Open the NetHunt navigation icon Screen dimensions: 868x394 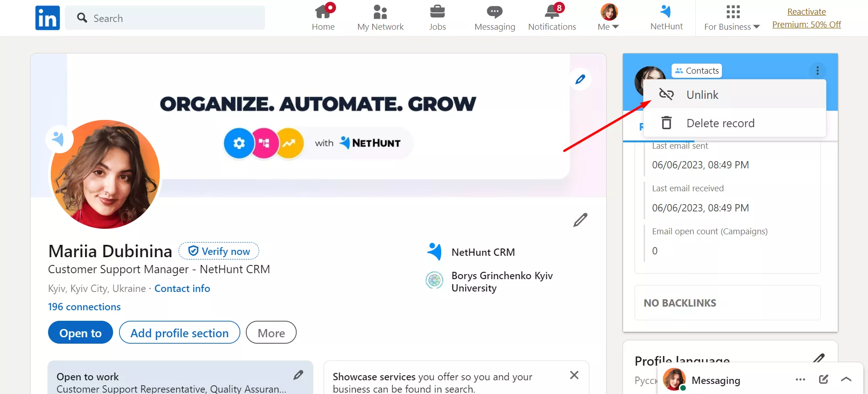coord(666,17)
